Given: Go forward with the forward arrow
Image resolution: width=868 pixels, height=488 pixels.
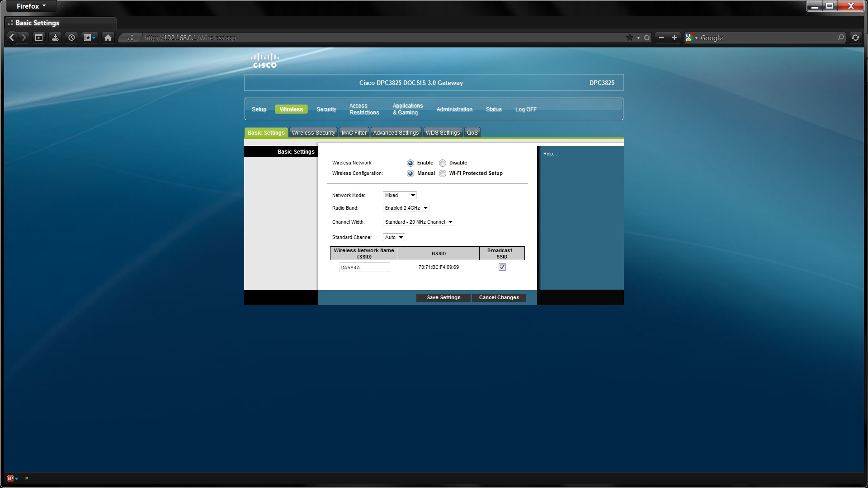Looking at the screenshot, I should pos(24,38).
